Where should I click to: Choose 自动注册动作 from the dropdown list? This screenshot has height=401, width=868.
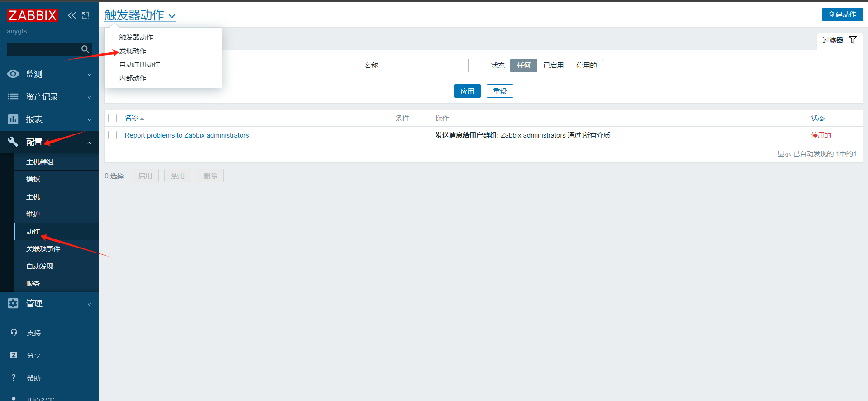(x=140, y=65)
